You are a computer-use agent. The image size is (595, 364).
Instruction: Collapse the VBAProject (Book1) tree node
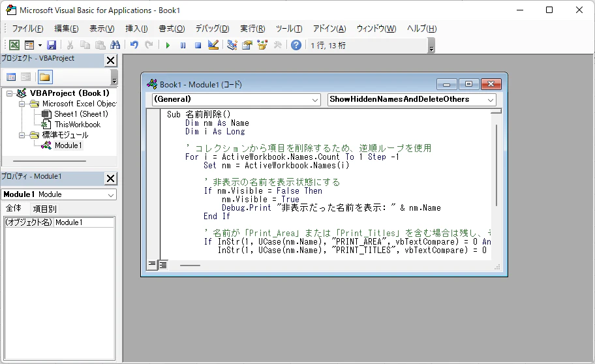(10, 93)
